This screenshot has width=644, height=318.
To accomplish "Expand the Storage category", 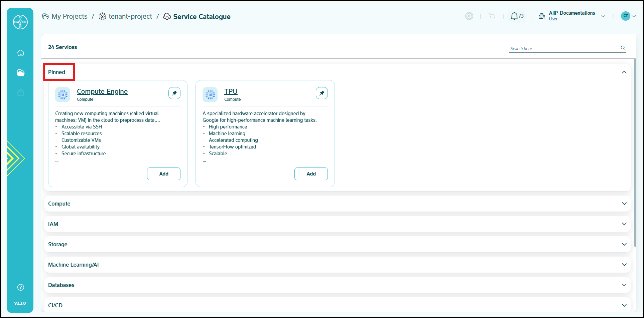I will tap(624, 244).
